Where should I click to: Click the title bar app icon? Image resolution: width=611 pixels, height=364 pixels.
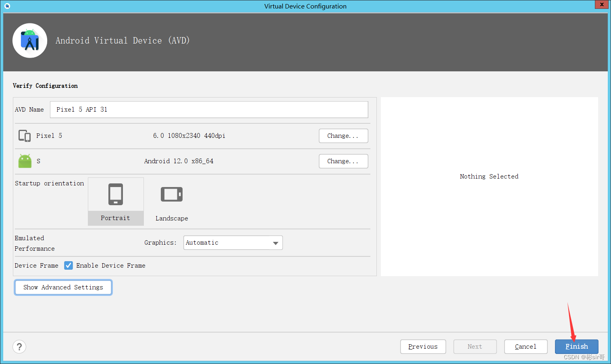(7, 6)
